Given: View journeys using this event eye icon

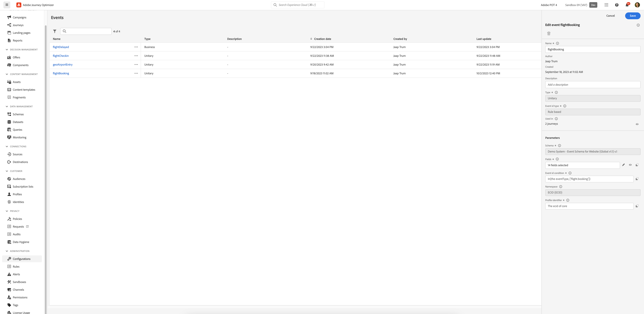Looking at the screenshot, I should [637, 124].
